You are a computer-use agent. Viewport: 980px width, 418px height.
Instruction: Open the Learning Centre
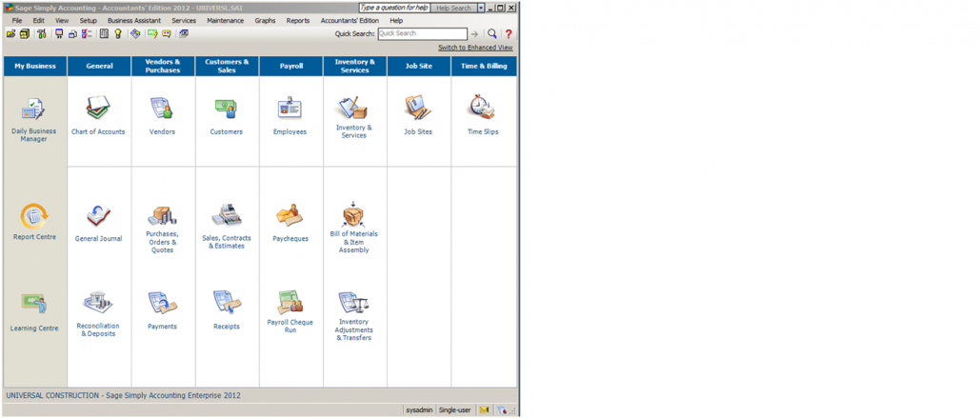(33, 305)
